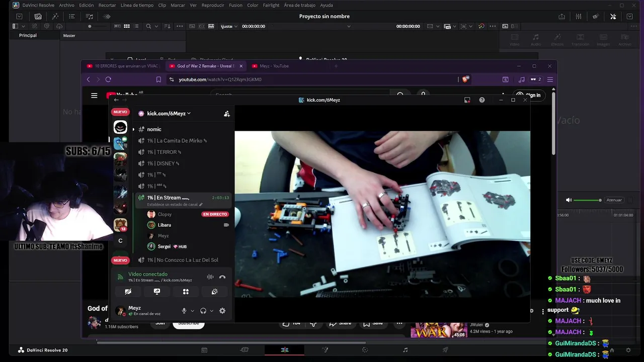Open the Effects magic wand panel

[55, 16]
